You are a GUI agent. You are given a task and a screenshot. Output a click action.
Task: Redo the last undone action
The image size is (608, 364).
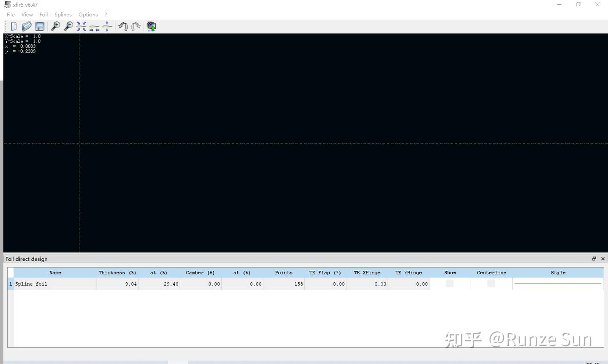coord(136,26)
